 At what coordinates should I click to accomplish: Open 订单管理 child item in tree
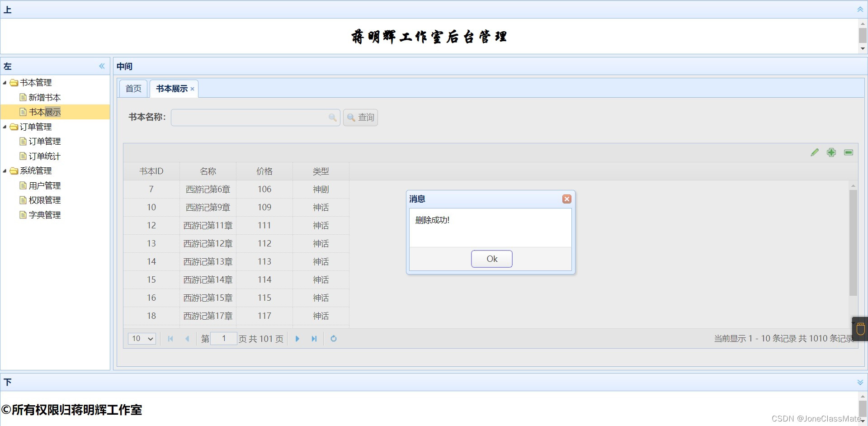coord(44,142)
